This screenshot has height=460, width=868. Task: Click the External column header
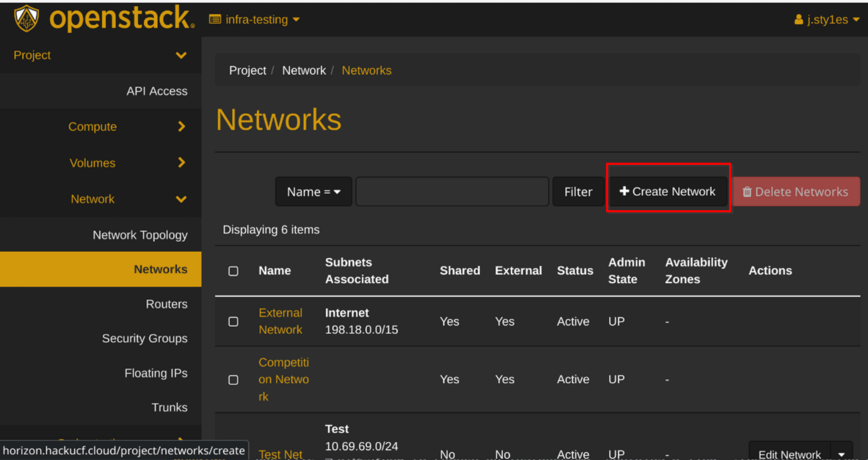pos(518,271)
